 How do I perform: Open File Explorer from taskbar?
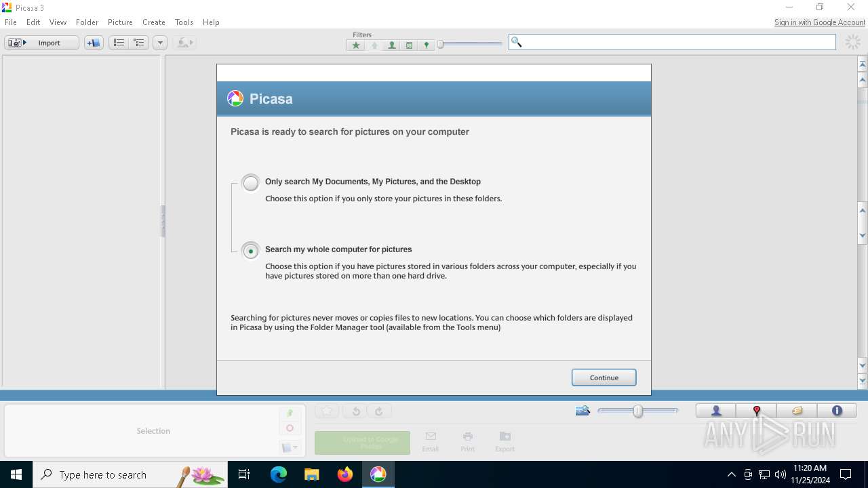(311, 474)
